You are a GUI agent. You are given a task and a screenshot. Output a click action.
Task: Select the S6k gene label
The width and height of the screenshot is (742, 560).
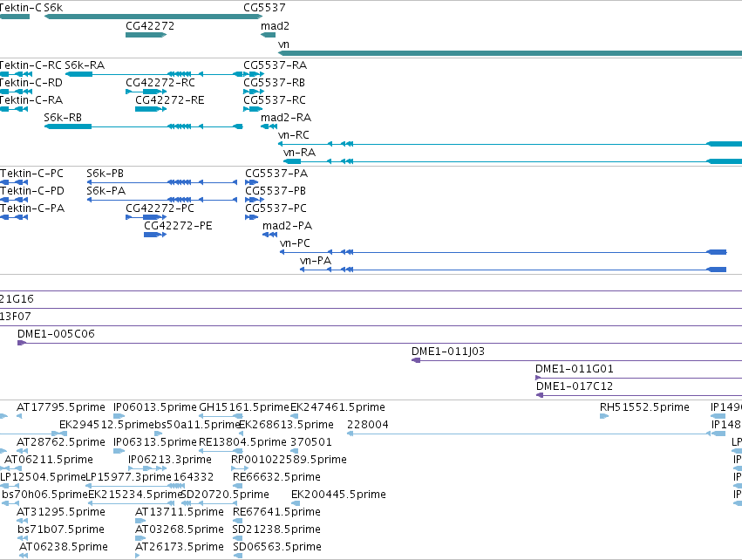(53, 8)
